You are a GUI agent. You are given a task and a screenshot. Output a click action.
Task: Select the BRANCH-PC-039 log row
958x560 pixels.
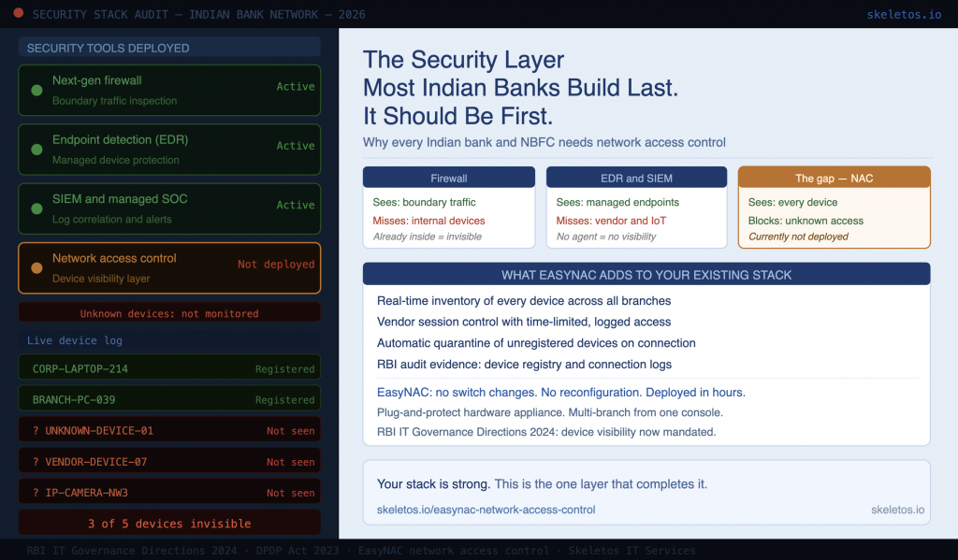click(169, 399)
